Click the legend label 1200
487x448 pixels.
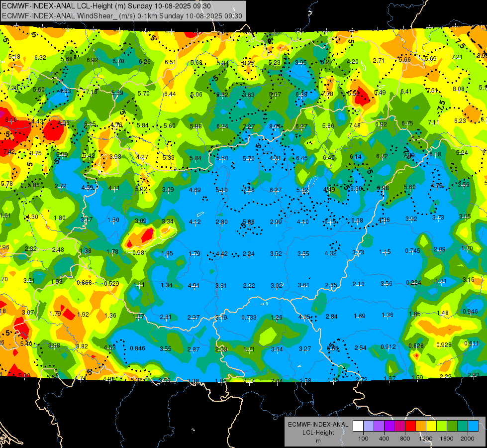point(425,439)
